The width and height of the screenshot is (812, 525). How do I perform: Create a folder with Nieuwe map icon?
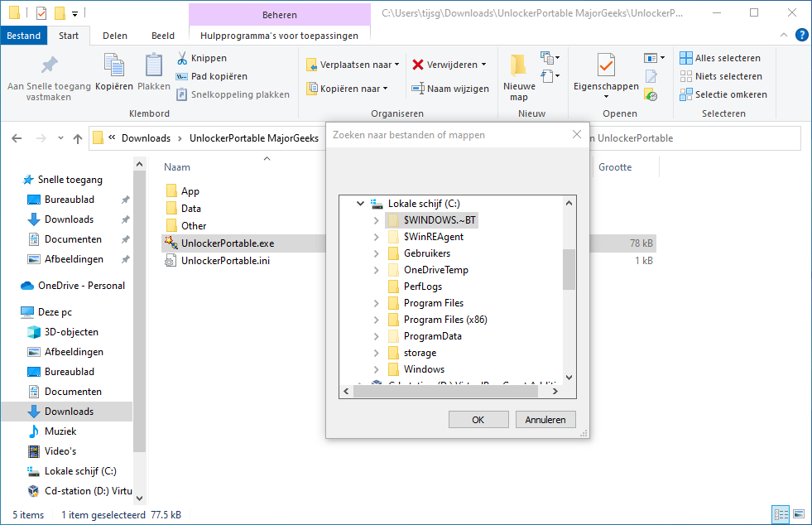pos(519,65)
